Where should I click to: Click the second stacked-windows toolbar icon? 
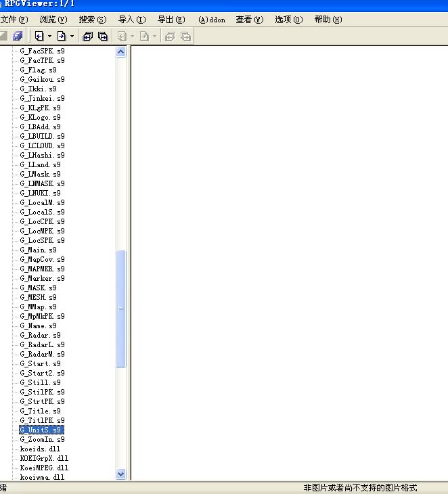103,36
